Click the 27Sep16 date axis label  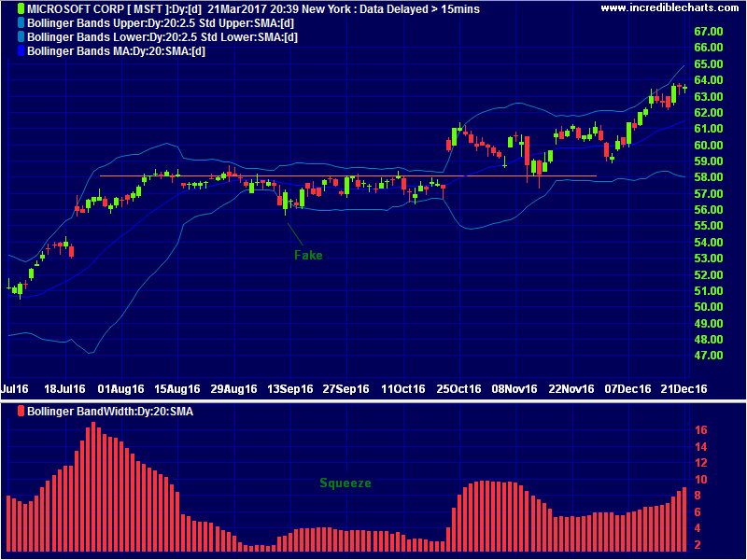tap(345, 389)
